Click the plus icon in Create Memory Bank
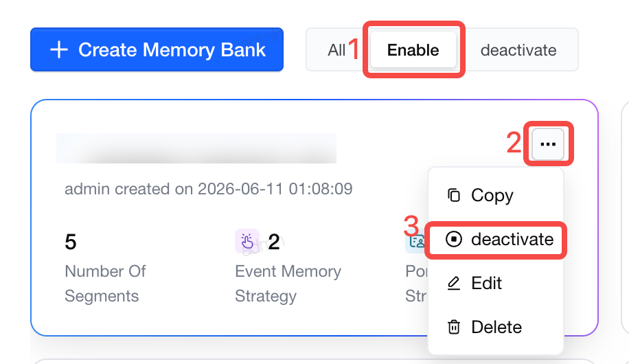 coord(59,49)
